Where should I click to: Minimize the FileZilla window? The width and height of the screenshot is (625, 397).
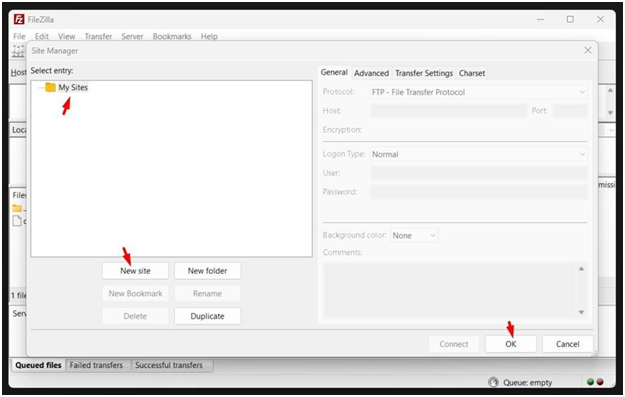pos(540,19)
